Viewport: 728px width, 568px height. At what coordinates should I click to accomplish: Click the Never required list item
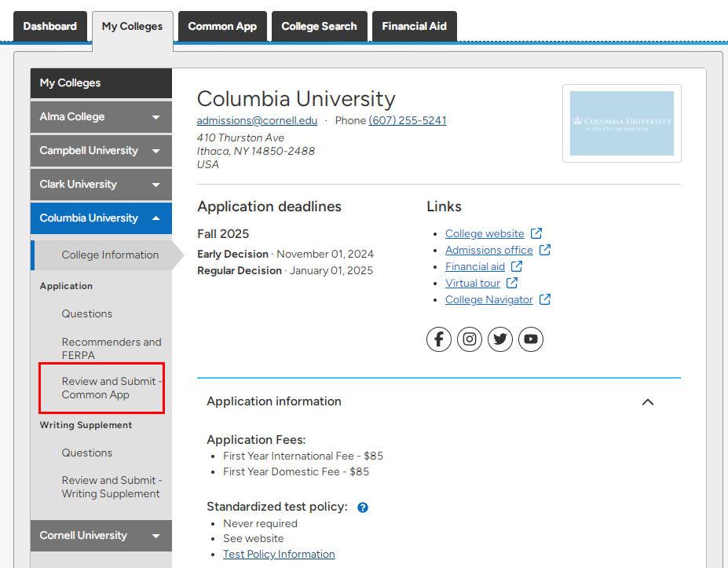click(x=261, y=523)
